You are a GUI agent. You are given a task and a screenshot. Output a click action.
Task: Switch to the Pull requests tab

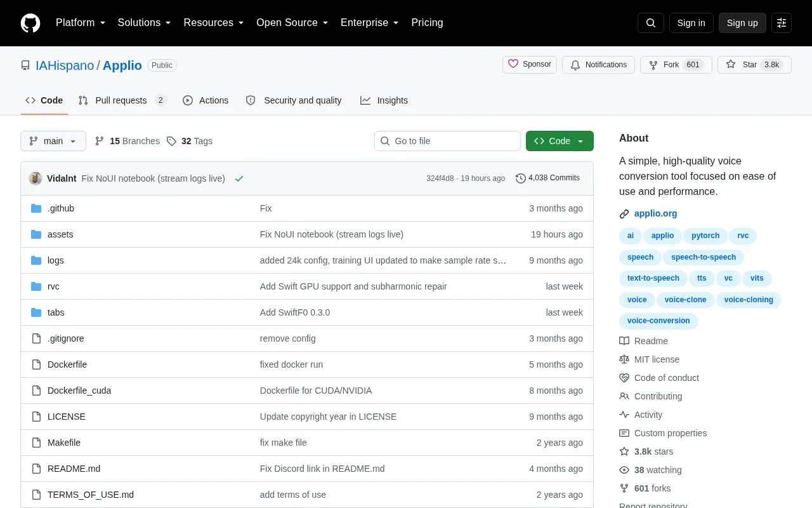coord(122,100)
